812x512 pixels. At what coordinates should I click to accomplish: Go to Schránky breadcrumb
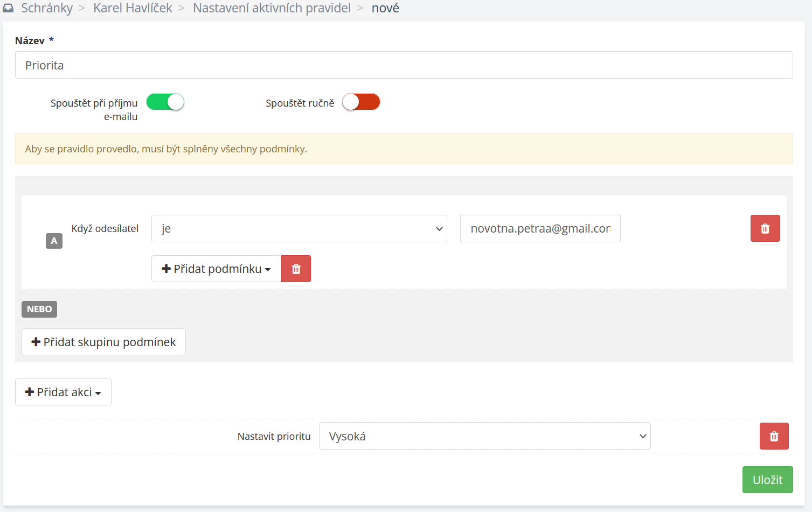point(47,8)
